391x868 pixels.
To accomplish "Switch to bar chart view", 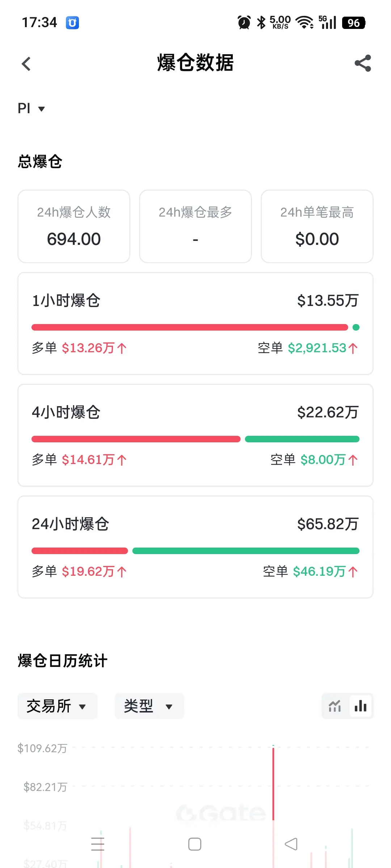I will click(x=361, y=706).
